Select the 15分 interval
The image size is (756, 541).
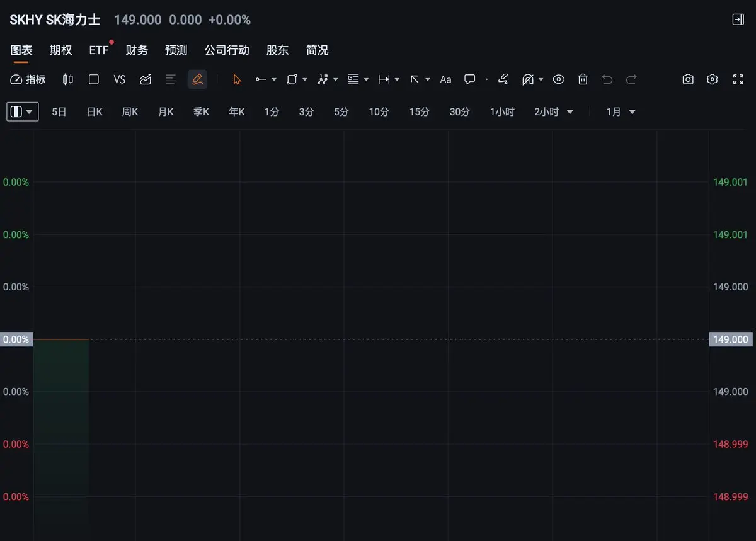point(419,112)
